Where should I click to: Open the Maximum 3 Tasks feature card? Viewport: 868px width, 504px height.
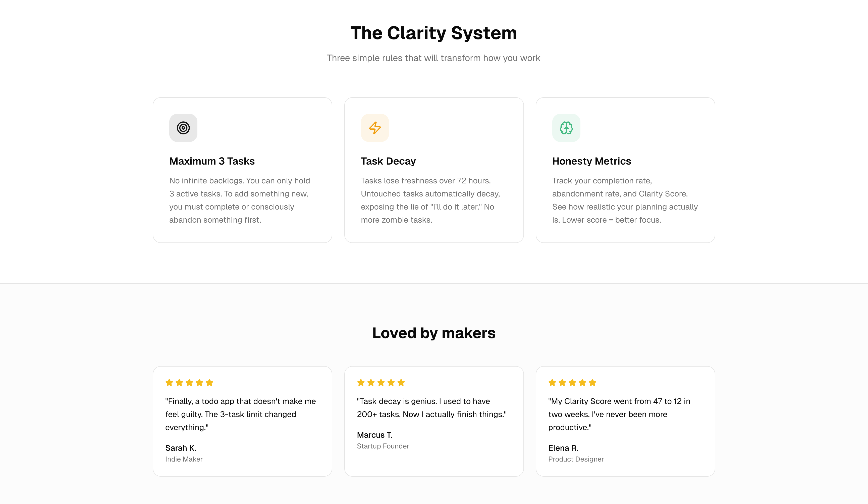click(x=242, y=170)
